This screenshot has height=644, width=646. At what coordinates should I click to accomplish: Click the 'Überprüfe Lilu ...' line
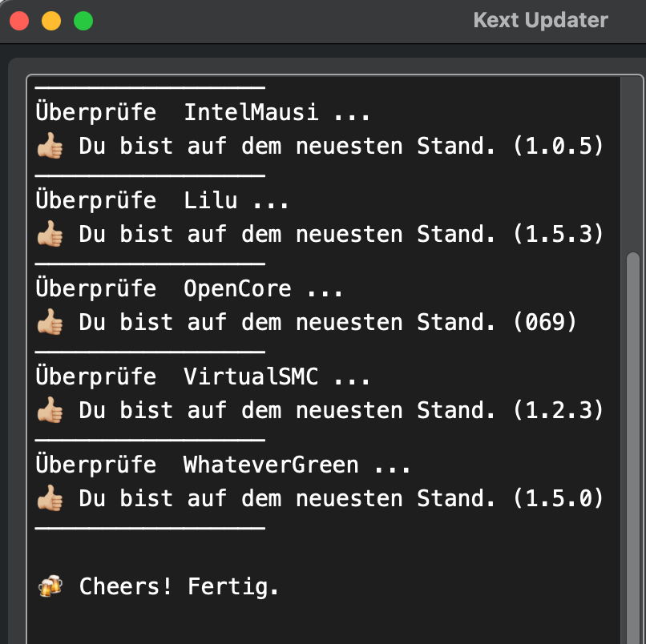tap(162, 200)
